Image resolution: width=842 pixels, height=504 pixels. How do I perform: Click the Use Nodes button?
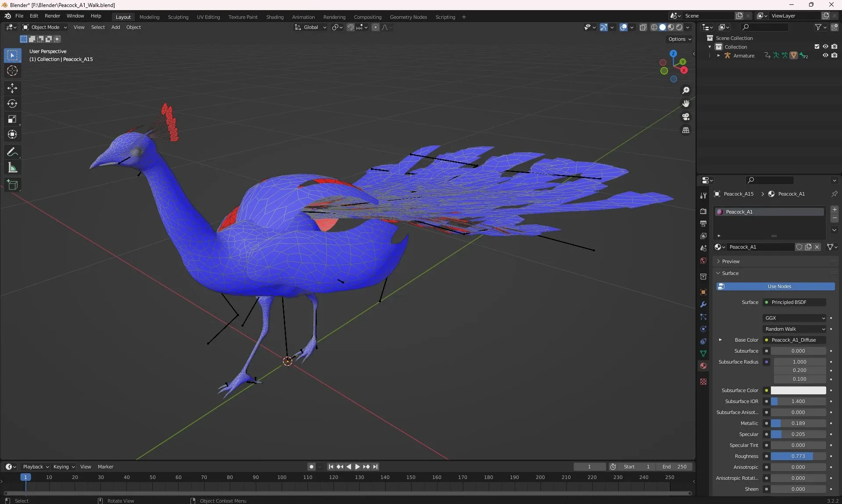[775, 286]
